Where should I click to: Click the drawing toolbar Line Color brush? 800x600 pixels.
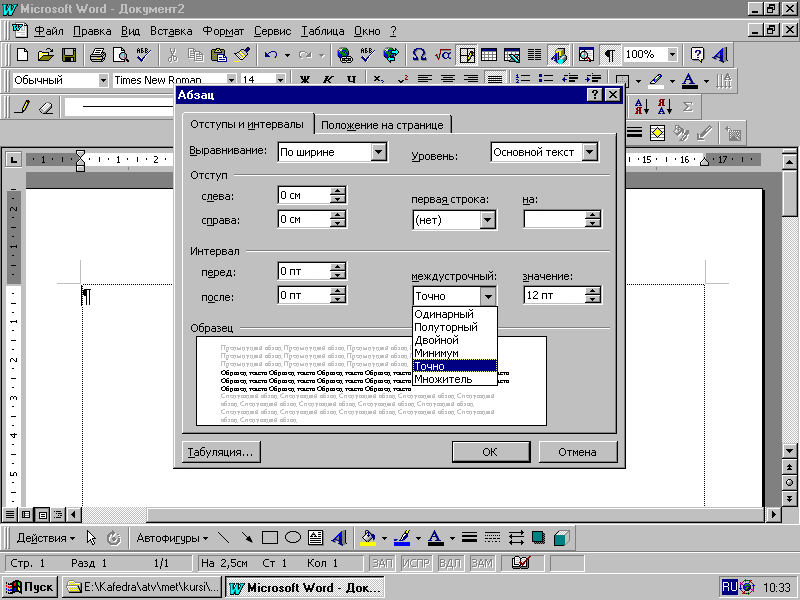coord(403,538)
